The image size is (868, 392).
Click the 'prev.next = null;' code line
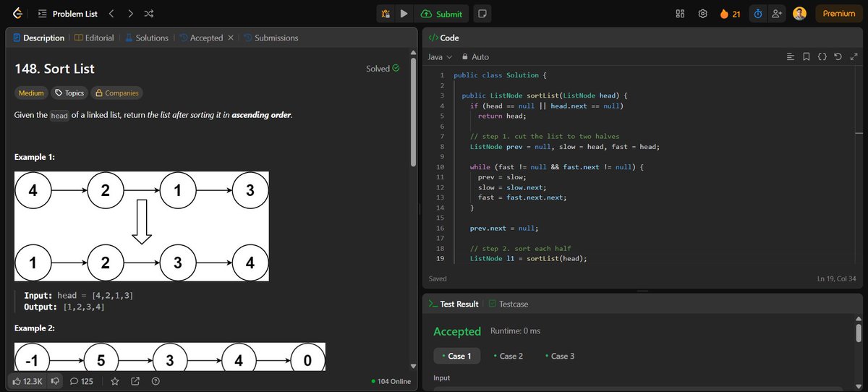pyautogui.click(x=503, y=228)
